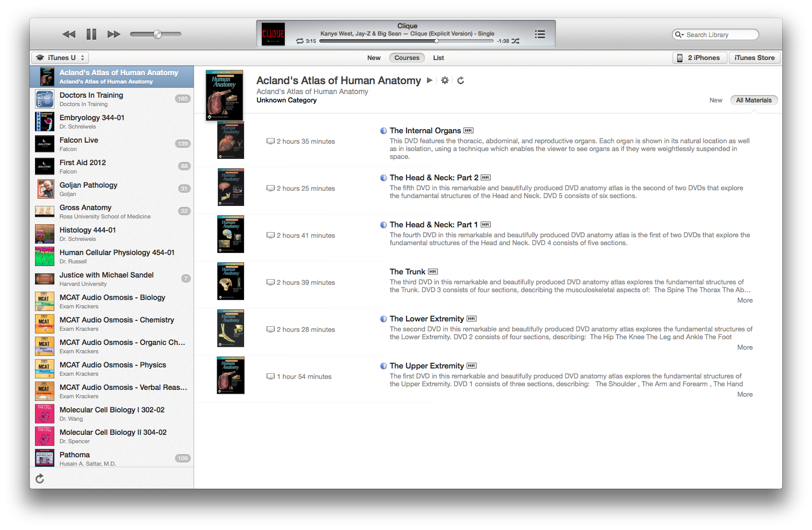Toggle repeat icon in now playing
812x530 pixels.
click(300, 41)
